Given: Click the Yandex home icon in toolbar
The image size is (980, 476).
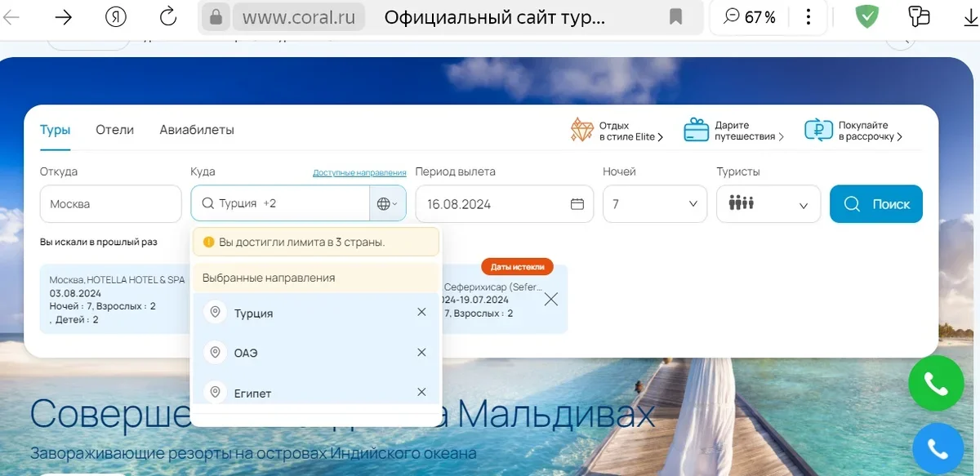Looking at the screenshot, I should (116, 17).
